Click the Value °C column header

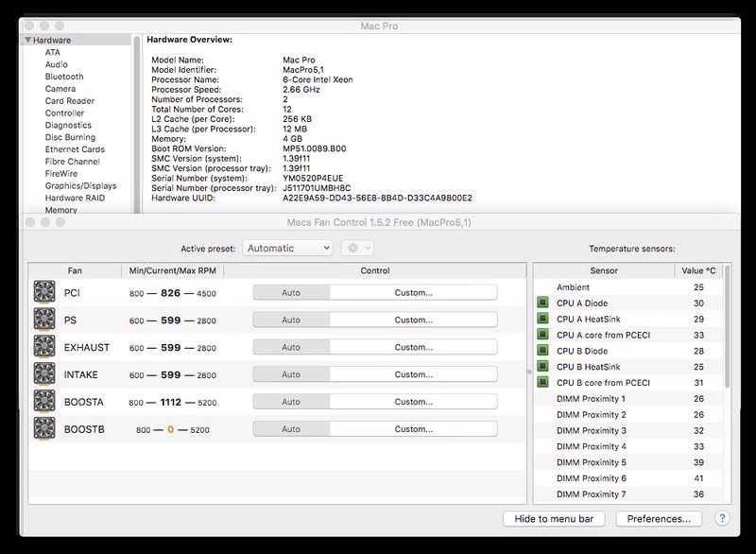coord(698,270)
